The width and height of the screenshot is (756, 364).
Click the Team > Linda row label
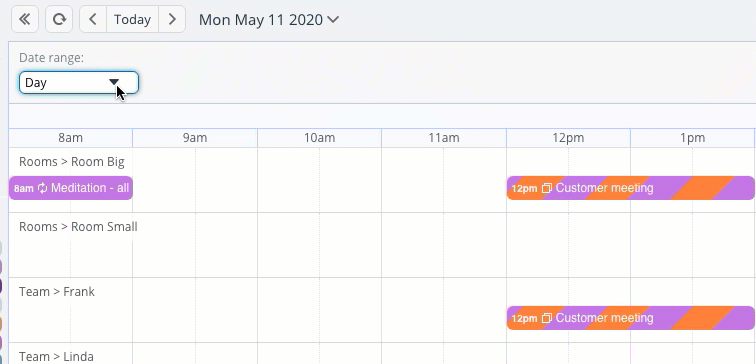(x=56, y=357)
